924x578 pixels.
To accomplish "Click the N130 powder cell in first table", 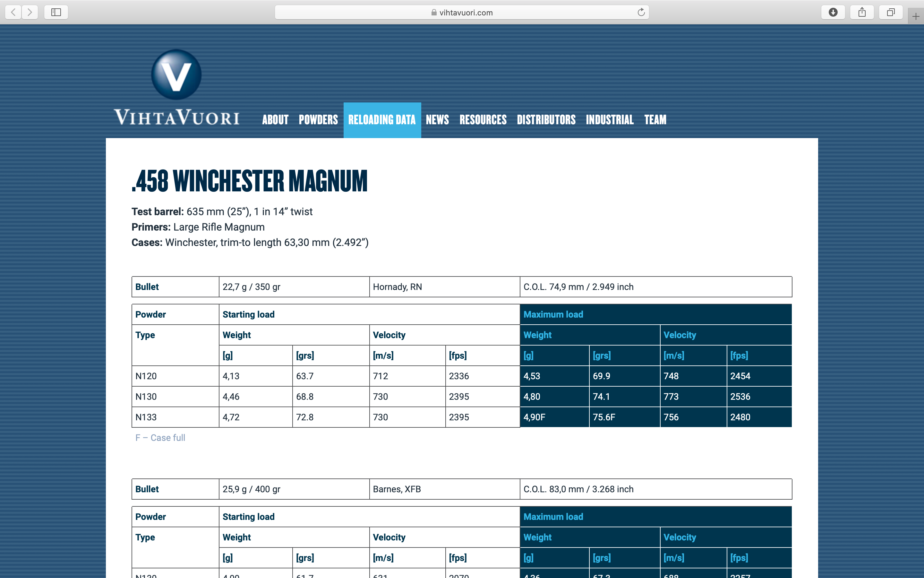I will 175,397.
